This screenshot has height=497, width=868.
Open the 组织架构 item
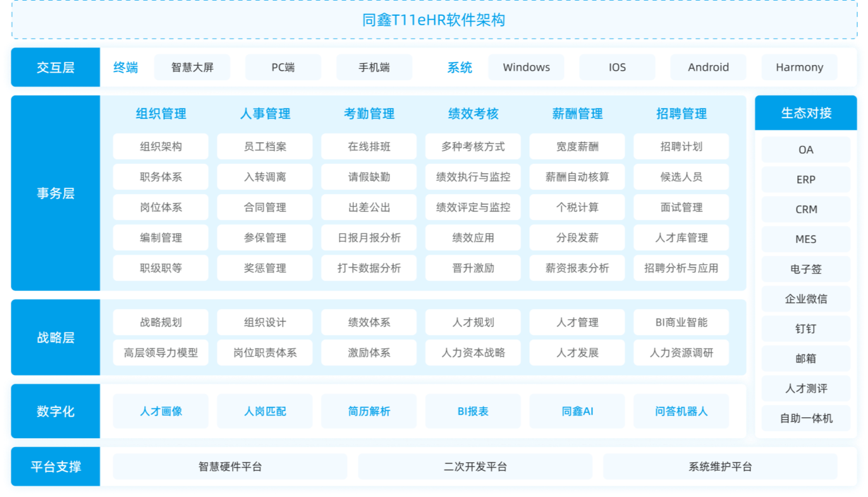tap(161, 146)
